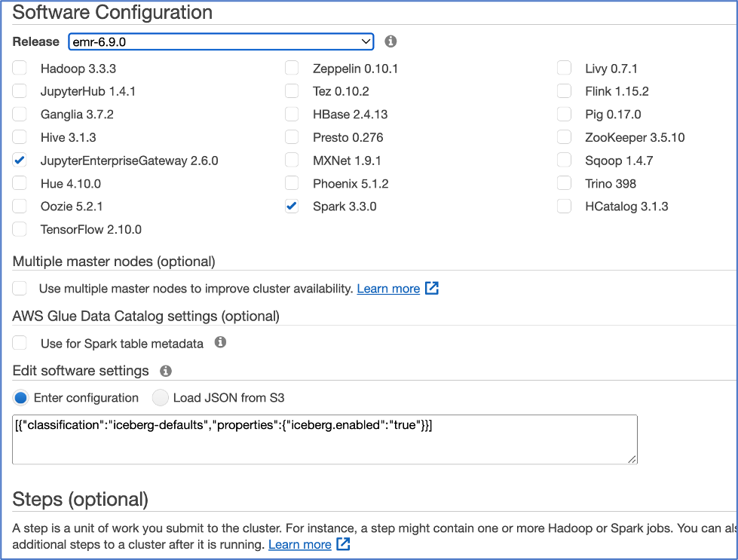Enable the Livy 0.7.1 checkbox
Viewport: 738px width, 560px height.
[565, 69]
